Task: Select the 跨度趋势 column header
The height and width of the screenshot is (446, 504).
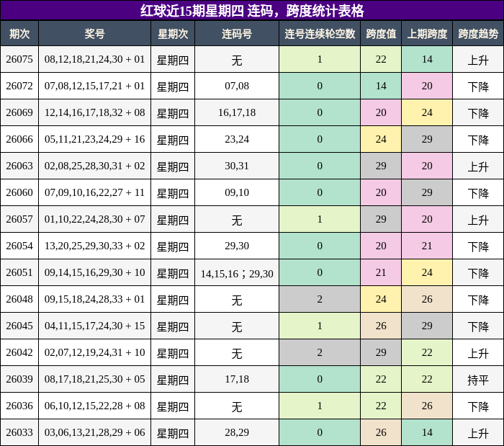Action: (x=478, y=33)
